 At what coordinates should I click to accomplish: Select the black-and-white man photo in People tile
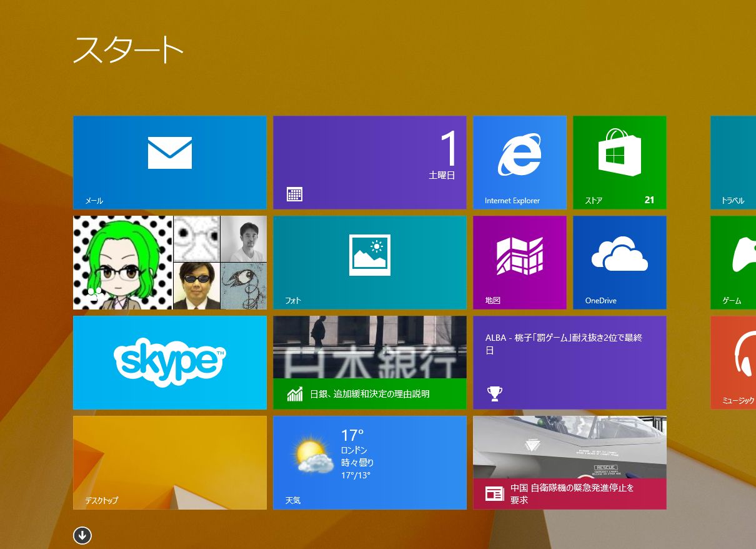[244, 238]
